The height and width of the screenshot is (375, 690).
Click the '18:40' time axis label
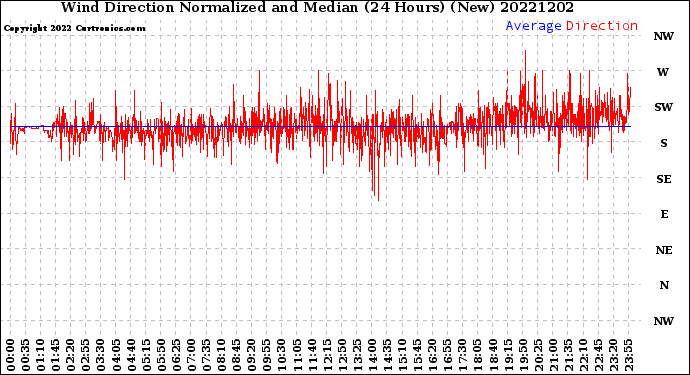pos(493,355)
